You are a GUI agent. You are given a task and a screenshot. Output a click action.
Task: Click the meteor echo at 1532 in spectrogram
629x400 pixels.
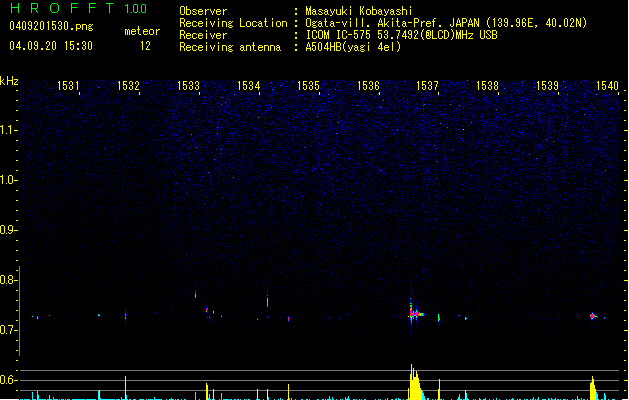point(126,315)
